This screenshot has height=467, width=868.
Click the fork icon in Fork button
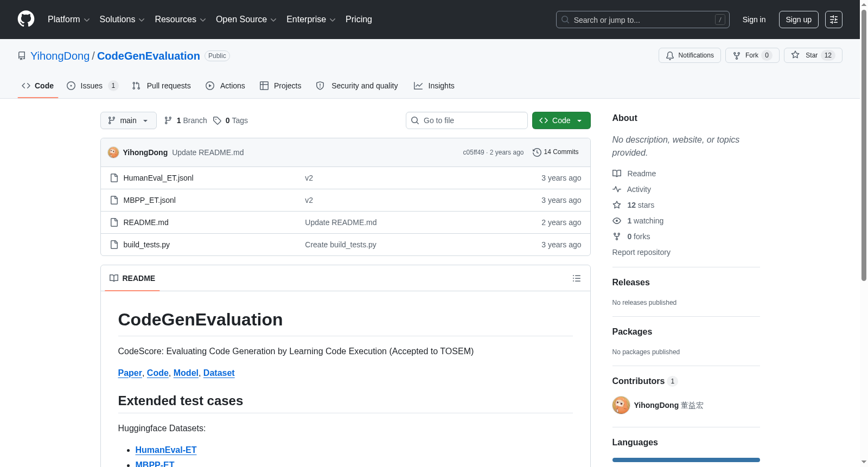(x=737, y=55)
